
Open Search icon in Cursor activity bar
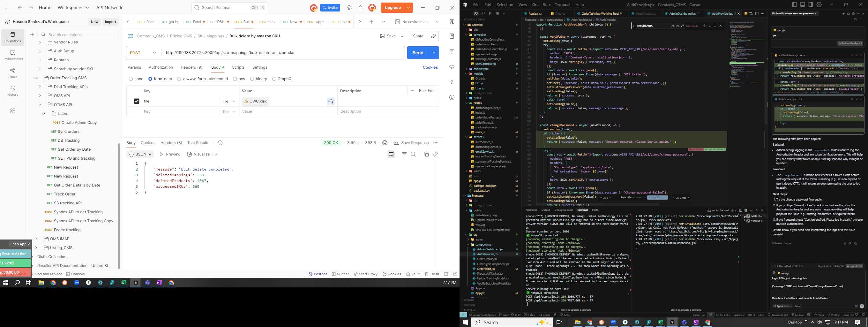tap(483, 13)
